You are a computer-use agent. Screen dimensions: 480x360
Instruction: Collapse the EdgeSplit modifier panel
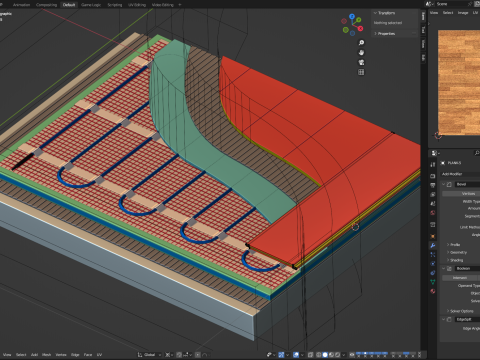pyautogui.click(x=444, y=319)
